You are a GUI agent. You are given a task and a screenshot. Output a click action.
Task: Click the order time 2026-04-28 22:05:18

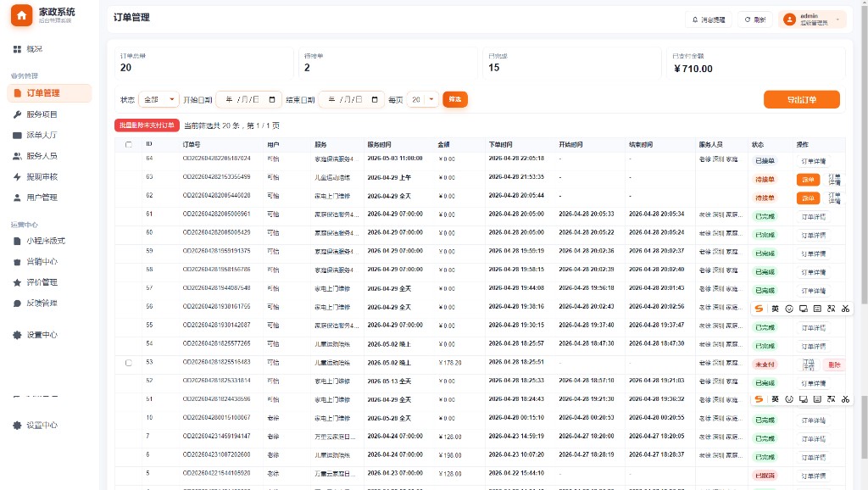[516, 159]
